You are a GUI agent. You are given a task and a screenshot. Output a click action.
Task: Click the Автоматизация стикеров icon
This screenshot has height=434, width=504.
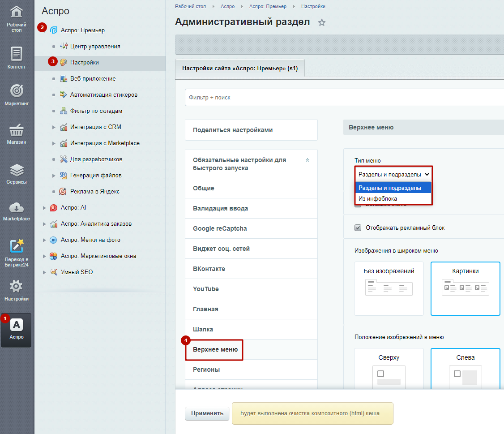(64, 95)
